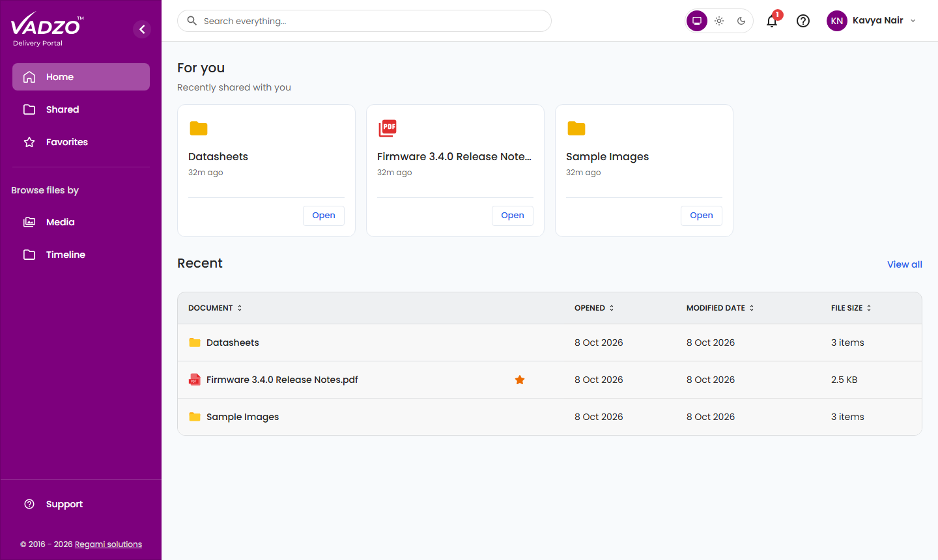Open Firmware 3.4.0 Release Notes.pdf row
This screenshot has width=938, height=560.
click(x=550, y=380)
